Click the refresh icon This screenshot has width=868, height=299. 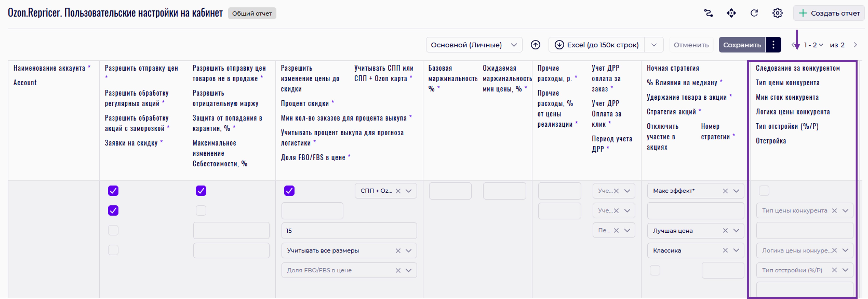[754, 13]
